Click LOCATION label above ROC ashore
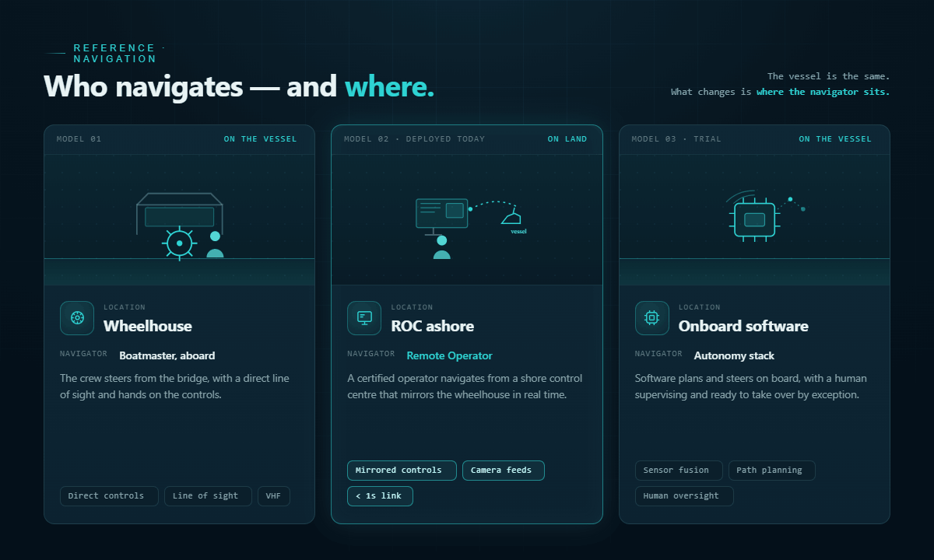This screenshot has height=560, width=934. coord(412,307)
